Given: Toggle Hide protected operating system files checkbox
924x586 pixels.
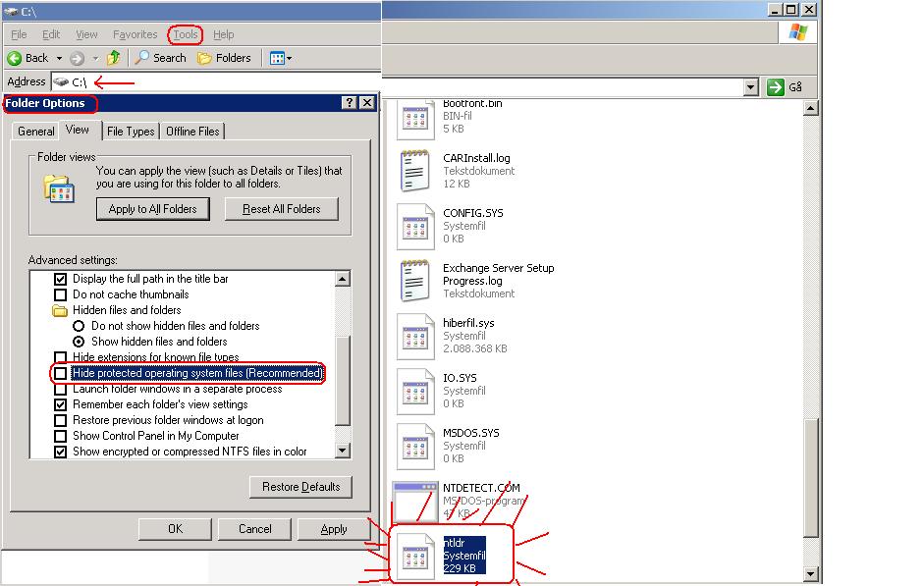Looking at the screenshot, I should 61,374.
